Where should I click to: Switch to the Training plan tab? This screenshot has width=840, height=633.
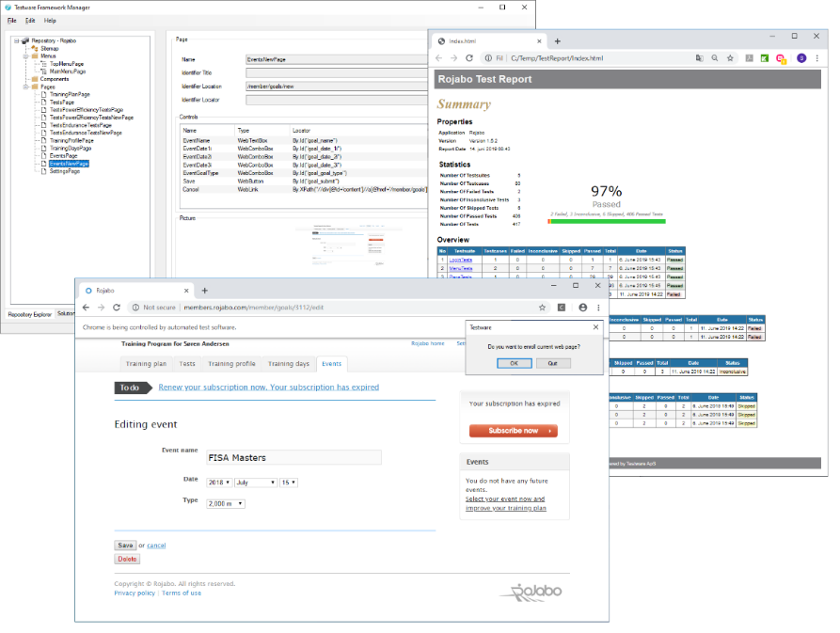146,364
